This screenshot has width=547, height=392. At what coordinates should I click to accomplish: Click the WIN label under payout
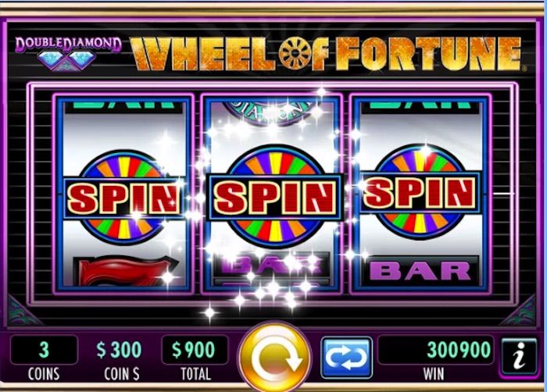pyautogui.click(x=434, y=374)
